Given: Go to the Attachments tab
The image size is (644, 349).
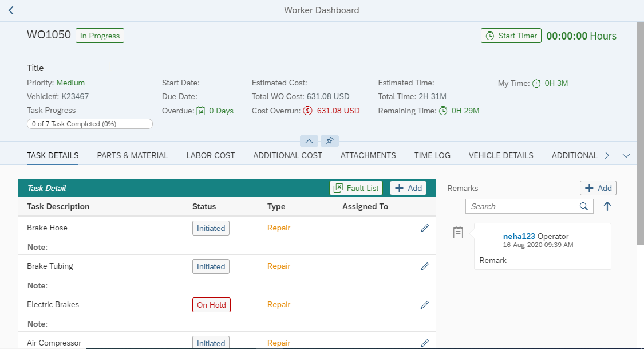Looking at the screenshot, I should pos(368,155).
